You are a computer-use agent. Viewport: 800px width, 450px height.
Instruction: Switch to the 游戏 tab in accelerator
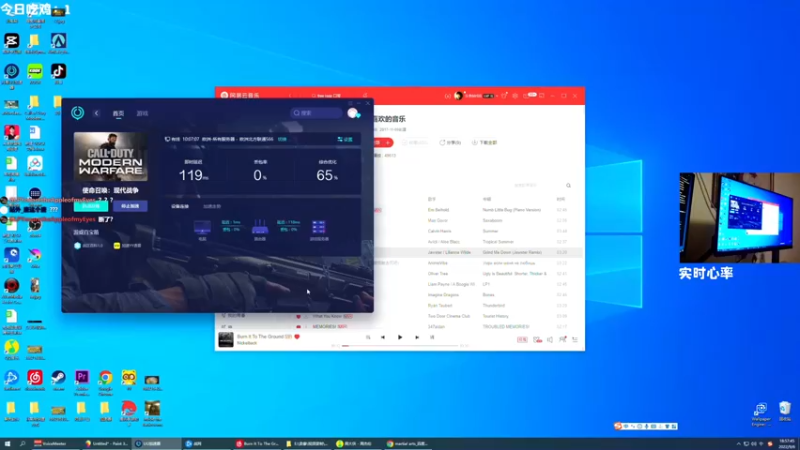[142, 113]
